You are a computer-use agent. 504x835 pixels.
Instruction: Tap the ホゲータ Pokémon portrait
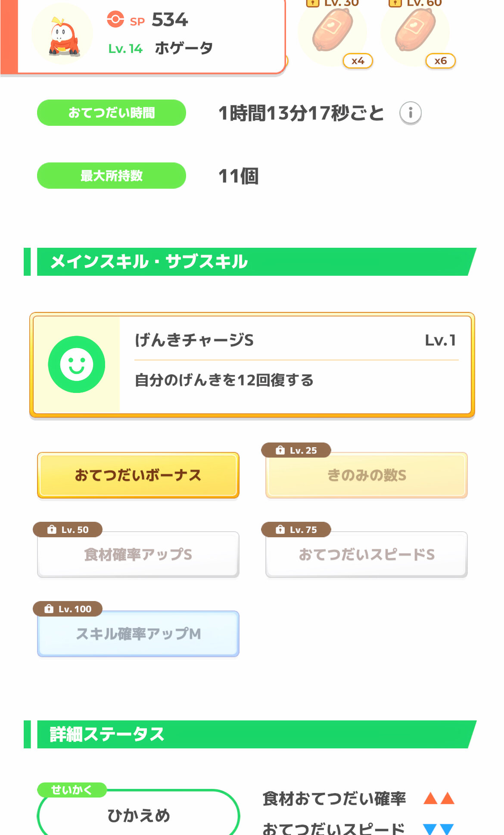63,35
